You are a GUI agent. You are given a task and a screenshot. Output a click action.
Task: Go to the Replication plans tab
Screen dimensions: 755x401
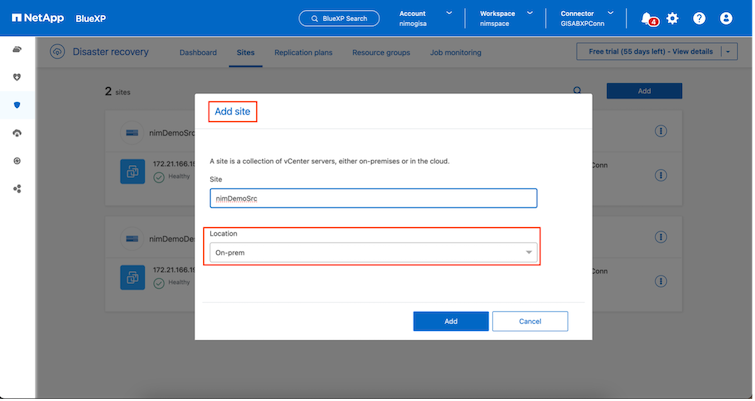tap(304, 52)
